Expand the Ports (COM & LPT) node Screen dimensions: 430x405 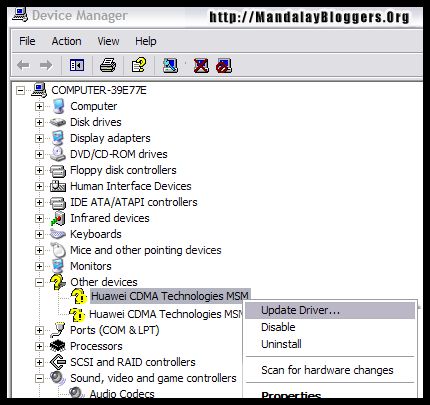pyautogui.click(x=39, y=330)
